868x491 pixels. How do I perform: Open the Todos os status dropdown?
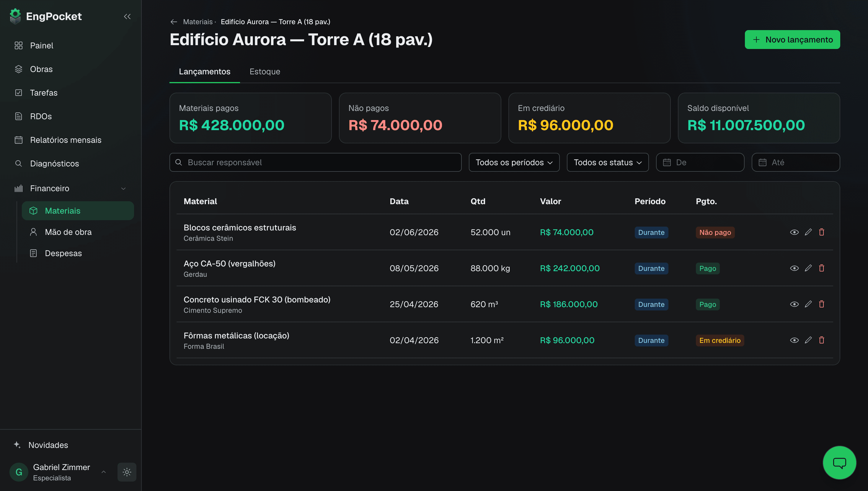click(x=608, y=163)
